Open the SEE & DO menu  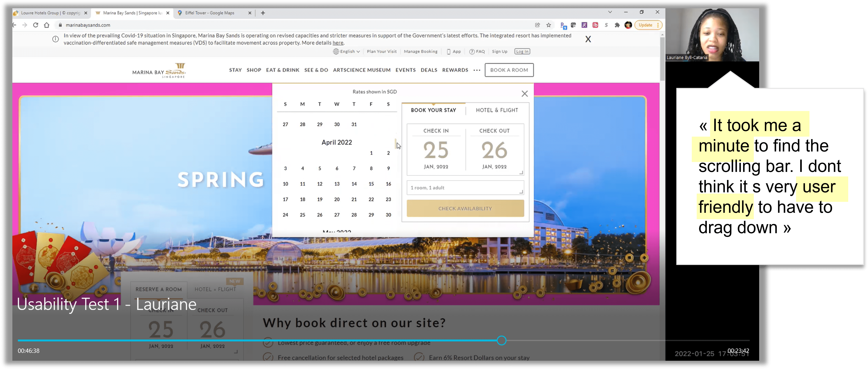[316, 70]
